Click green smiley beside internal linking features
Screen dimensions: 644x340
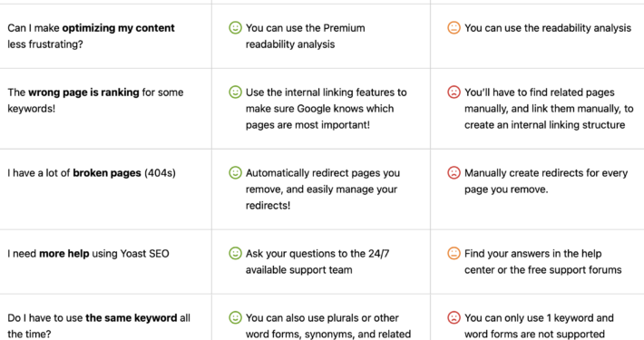235,92
